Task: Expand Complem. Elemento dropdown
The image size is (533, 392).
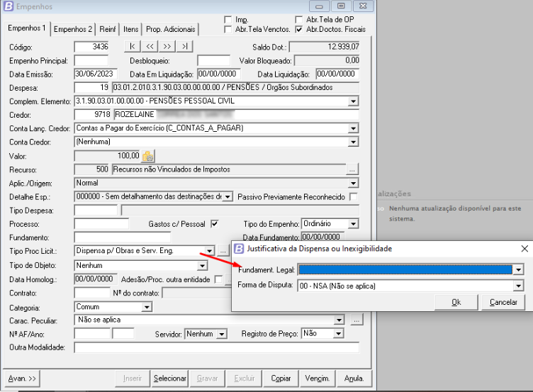Action: click(x=353, y=101)
